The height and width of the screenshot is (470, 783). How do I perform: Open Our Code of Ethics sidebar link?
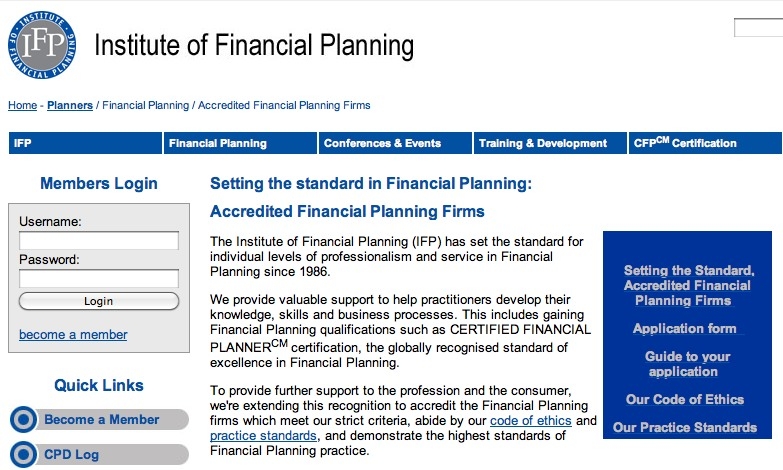click(685, 400)
